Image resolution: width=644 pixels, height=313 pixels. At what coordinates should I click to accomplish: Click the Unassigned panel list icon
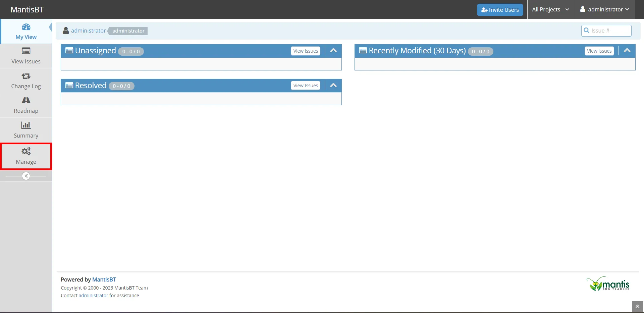(69, 51)
